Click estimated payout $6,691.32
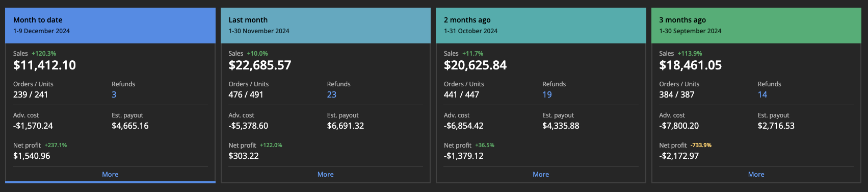 [346, 126]
